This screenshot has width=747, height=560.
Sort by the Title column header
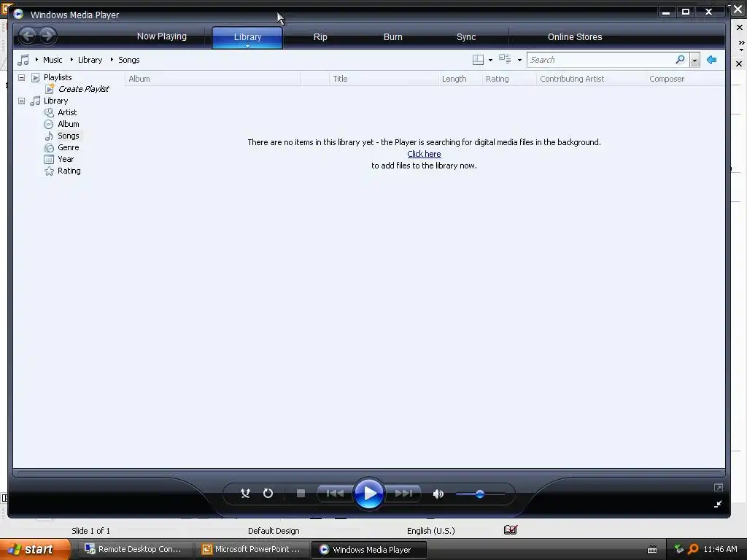384,79
